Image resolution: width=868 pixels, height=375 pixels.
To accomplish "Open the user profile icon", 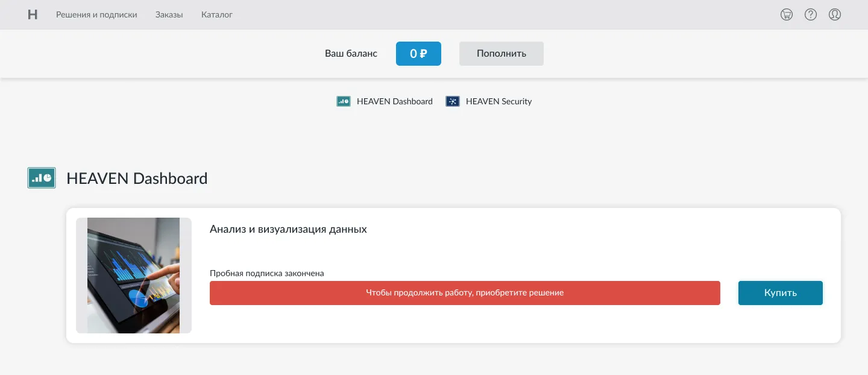I will pos(835,14).
